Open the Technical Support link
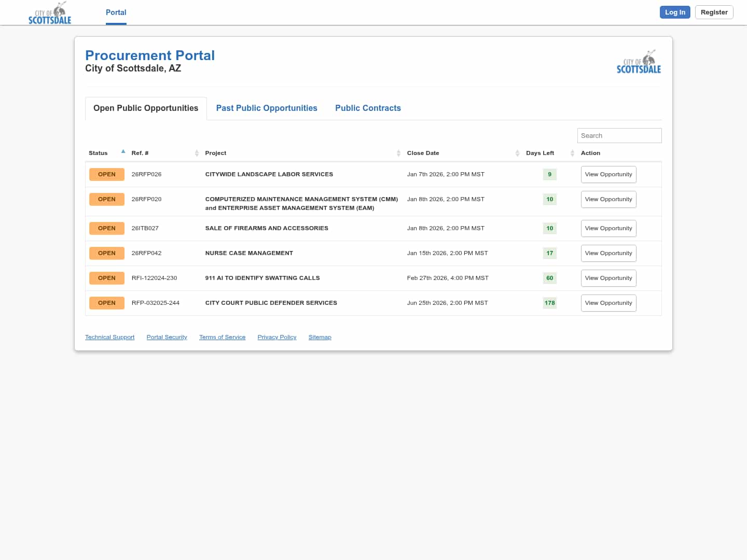 click(109, 337)
